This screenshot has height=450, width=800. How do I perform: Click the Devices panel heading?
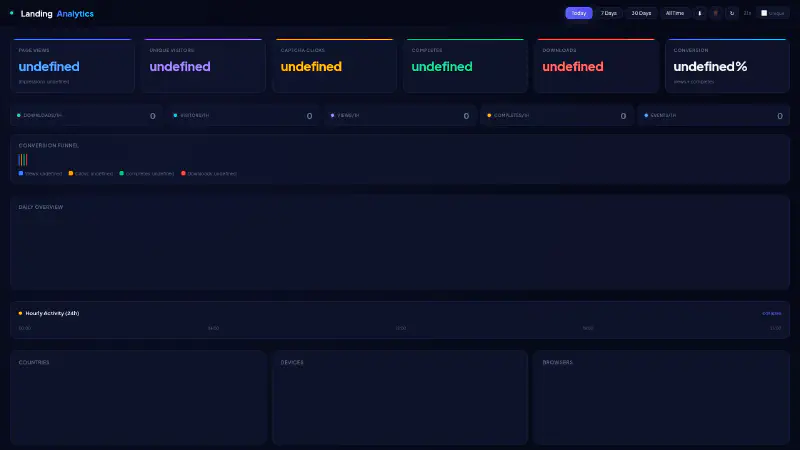292,362
